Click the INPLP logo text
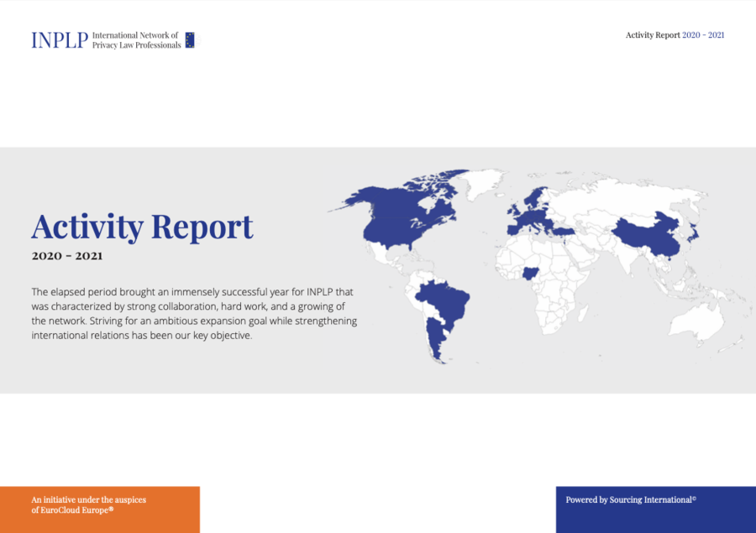The height and width of the screenshot is (533, 756). (60, 40)
